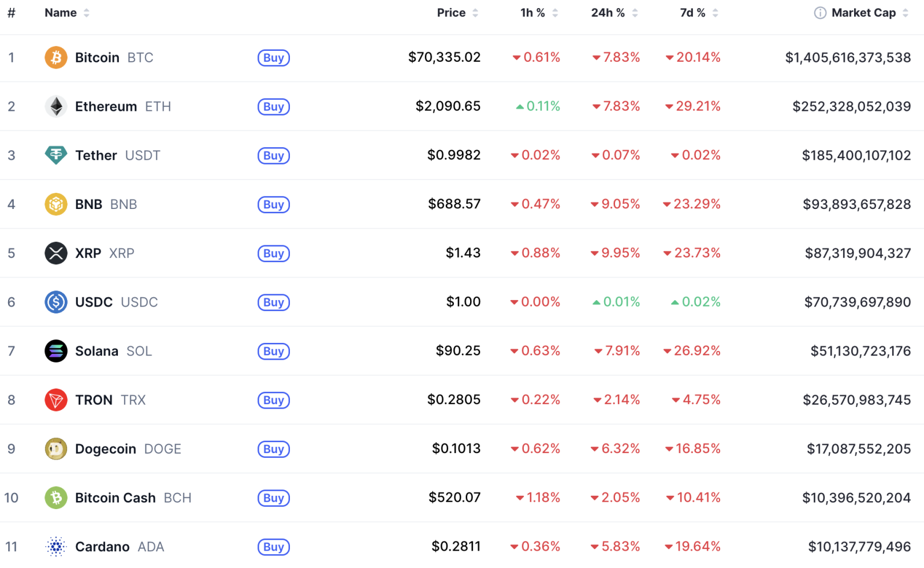Click the Tether coin logo icon
Image resolution: width=924 pixels, height=568 pixels.
coord(56,155)
